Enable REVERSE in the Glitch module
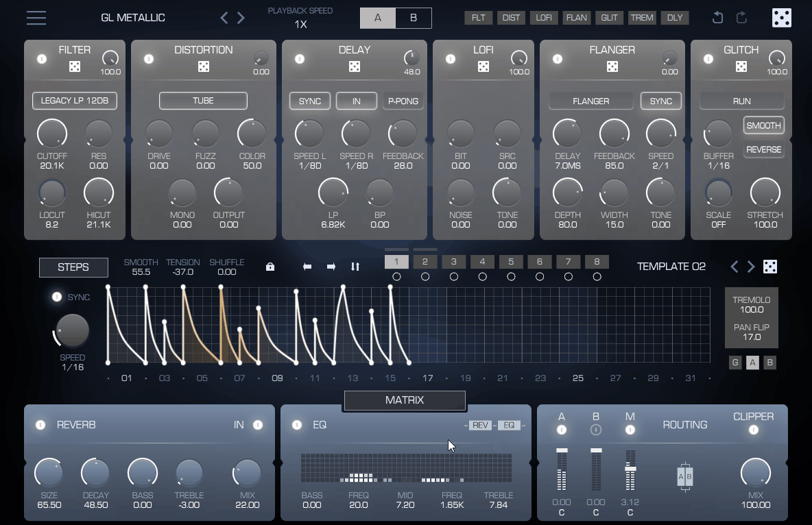812x525 pixels. tap(763, 149)
